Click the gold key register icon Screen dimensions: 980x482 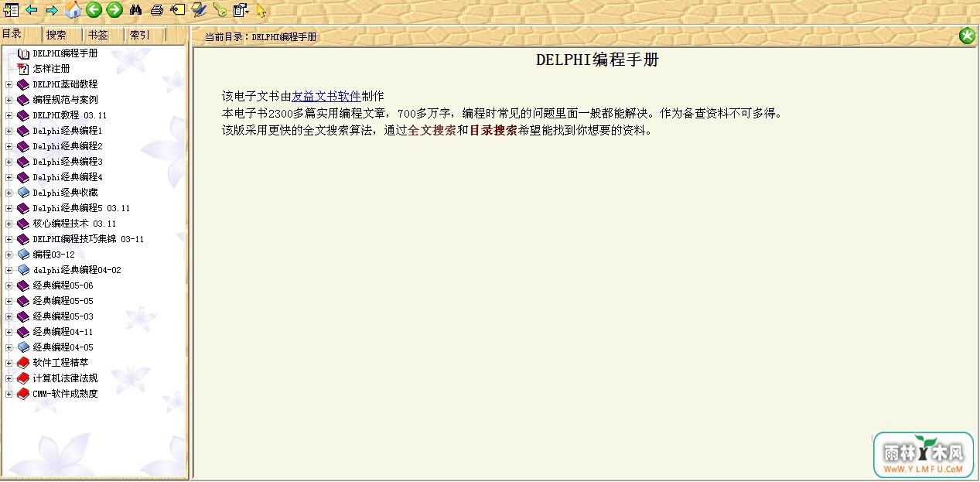[x=220, y=10]
